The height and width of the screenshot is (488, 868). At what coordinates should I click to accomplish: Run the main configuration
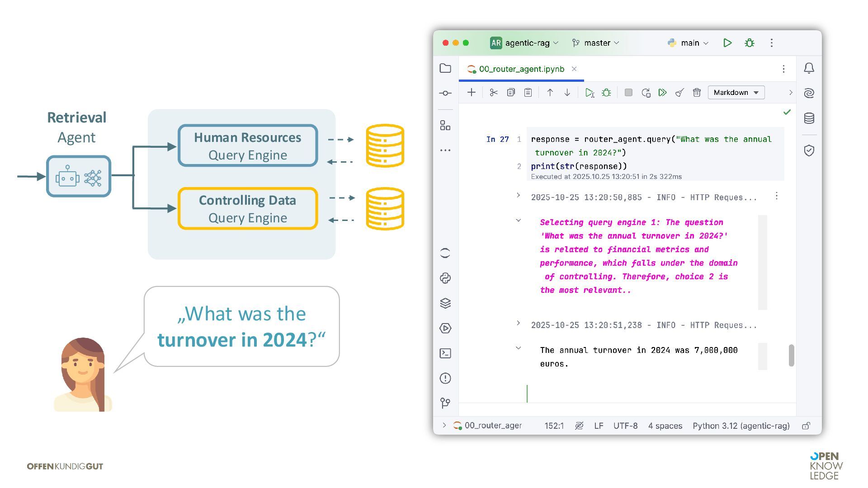(x=727, y=43)
